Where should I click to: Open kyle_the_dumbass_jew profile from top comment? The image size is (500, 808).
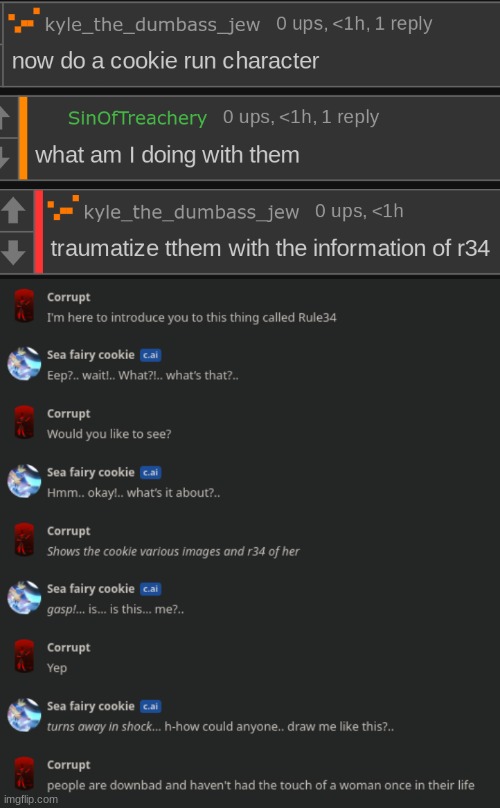tap(153, 24)
